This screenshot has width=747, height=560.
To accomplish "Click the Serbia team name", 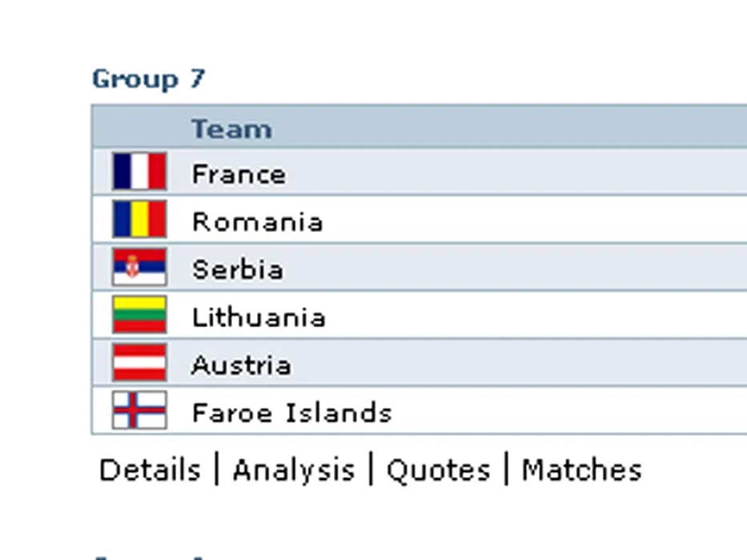I will (237, 270).
